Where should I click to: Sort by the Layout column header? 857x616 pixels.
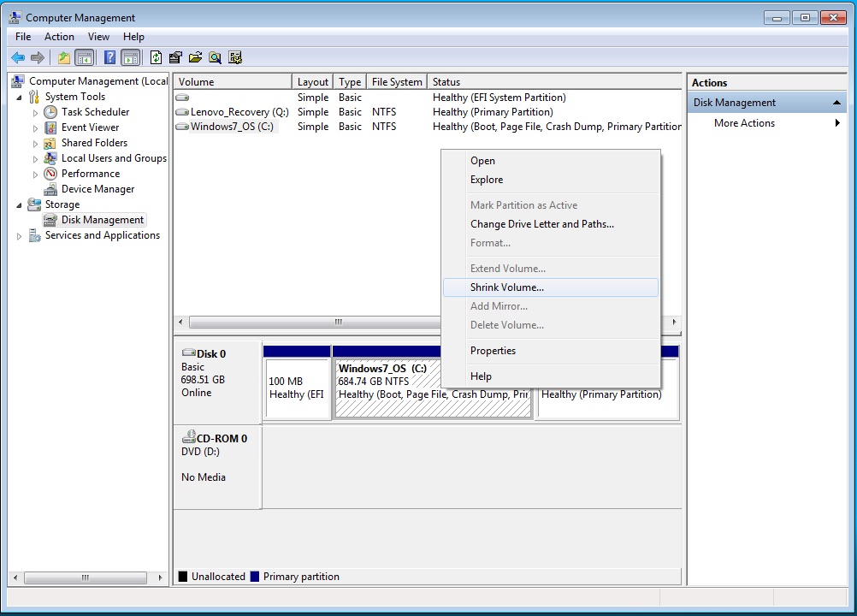[313, 82]
